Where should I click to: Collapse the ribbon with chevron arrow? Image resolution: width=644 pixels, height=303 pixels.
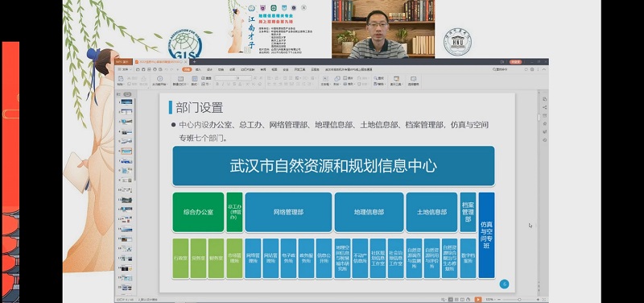coord(544,69)
